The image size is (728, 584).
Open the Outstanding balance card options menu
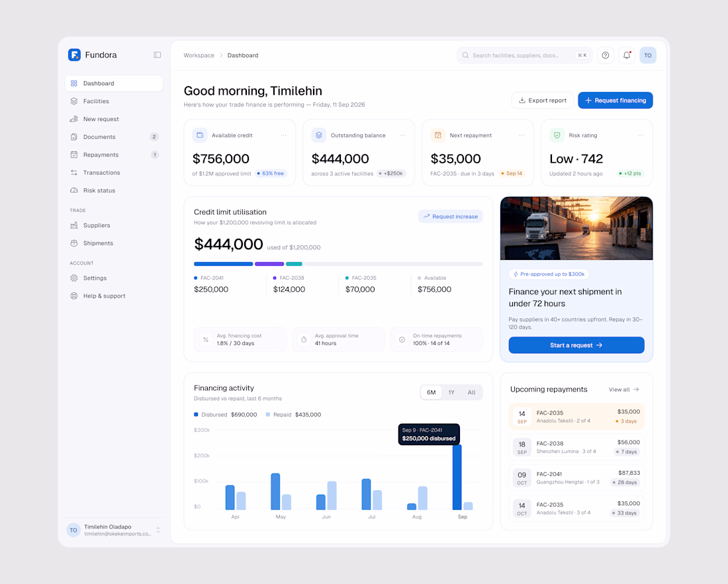402,136
